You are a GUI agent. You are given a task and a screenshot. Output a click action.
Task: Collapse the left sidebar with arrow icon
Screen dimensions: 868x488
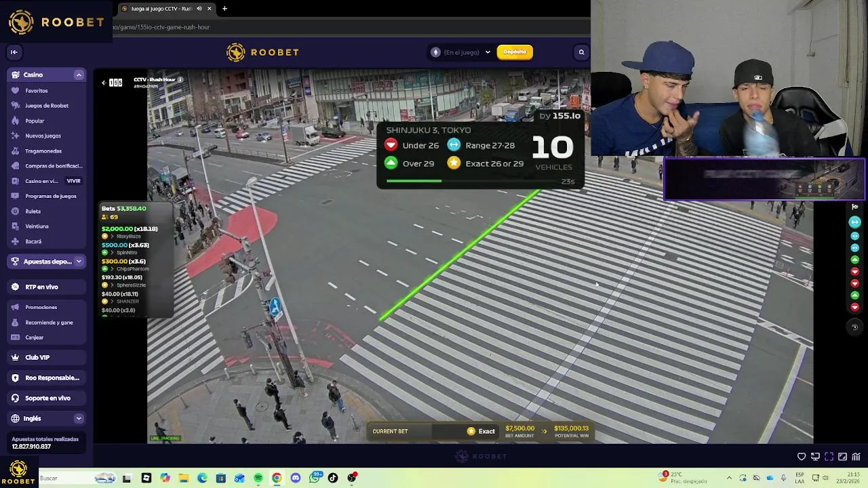coord(14,52)
